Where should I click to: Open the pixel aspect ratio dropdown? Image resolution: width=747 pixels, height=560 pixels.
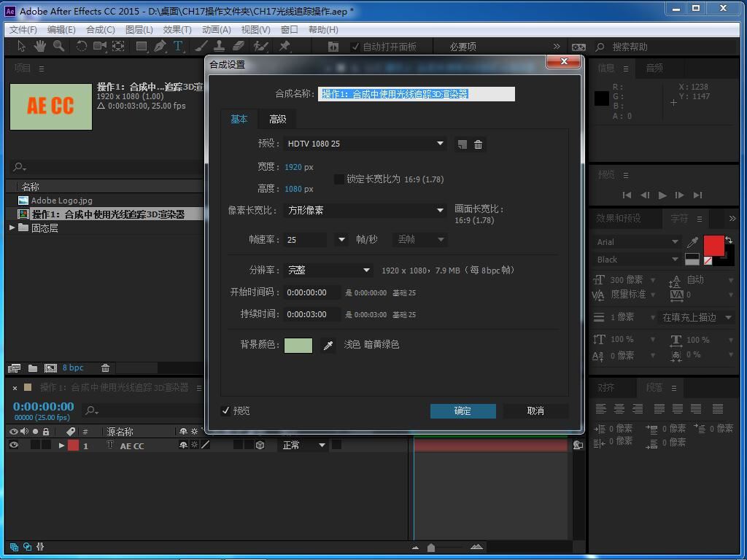point(365,210)
